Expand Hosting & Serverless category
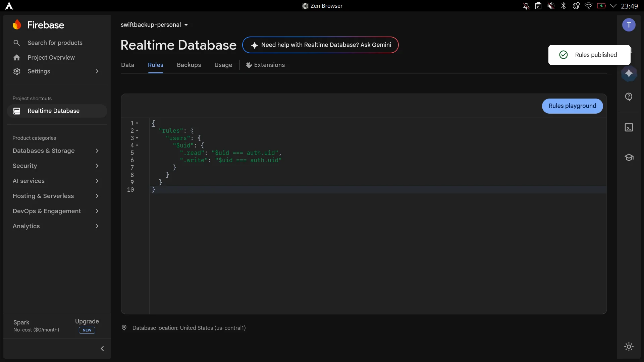644x362 pixels. 97,196
